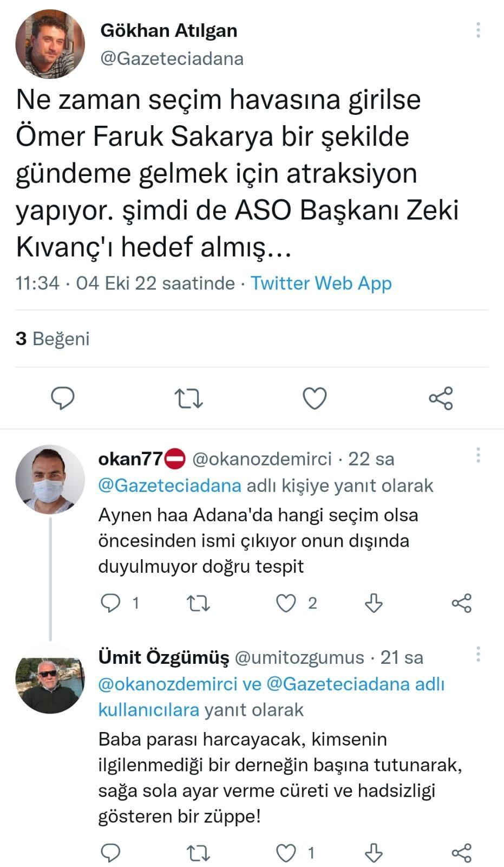Retweet okan77's reply

(198, 603)
